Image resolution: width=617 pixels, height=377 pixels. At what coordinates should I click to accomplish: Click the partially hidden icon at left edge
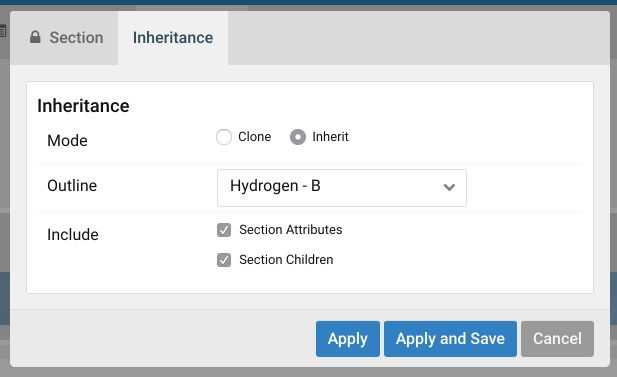click(2, 31)
